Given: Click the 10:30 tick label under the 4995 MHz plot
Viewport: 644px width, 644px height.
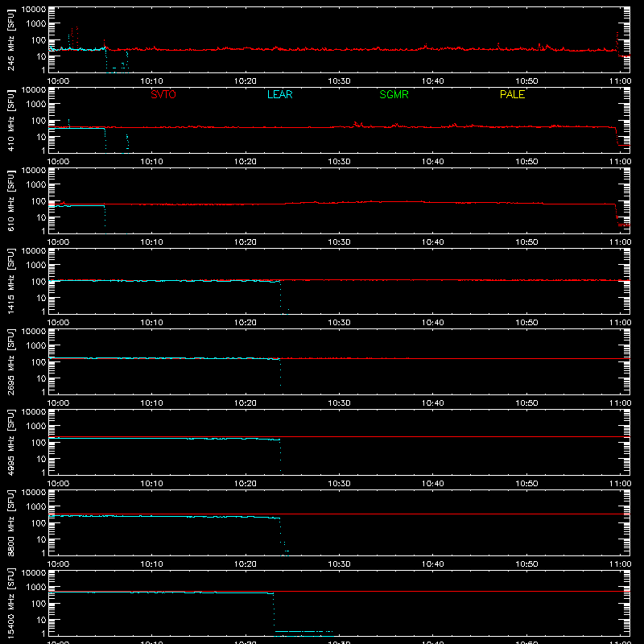Looking at the screenshot, I should point(339,484).
